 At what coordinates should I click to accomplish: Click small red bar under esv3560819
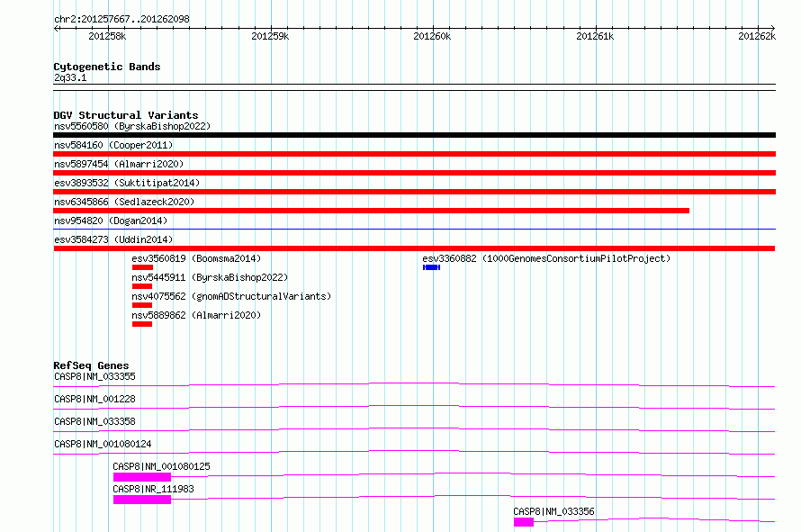pyautogui.click(x=142, y=267)
